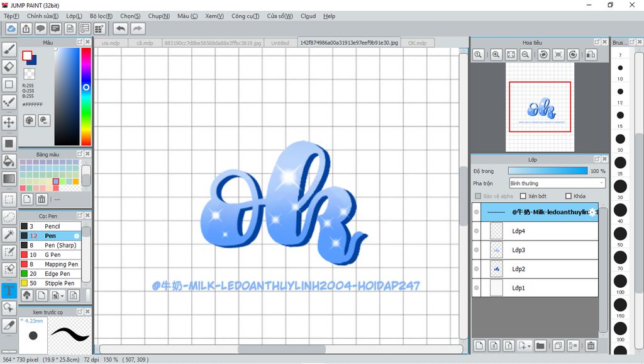644x364 pixels.
Task: Select the Text tool
Action: [9, 290]
